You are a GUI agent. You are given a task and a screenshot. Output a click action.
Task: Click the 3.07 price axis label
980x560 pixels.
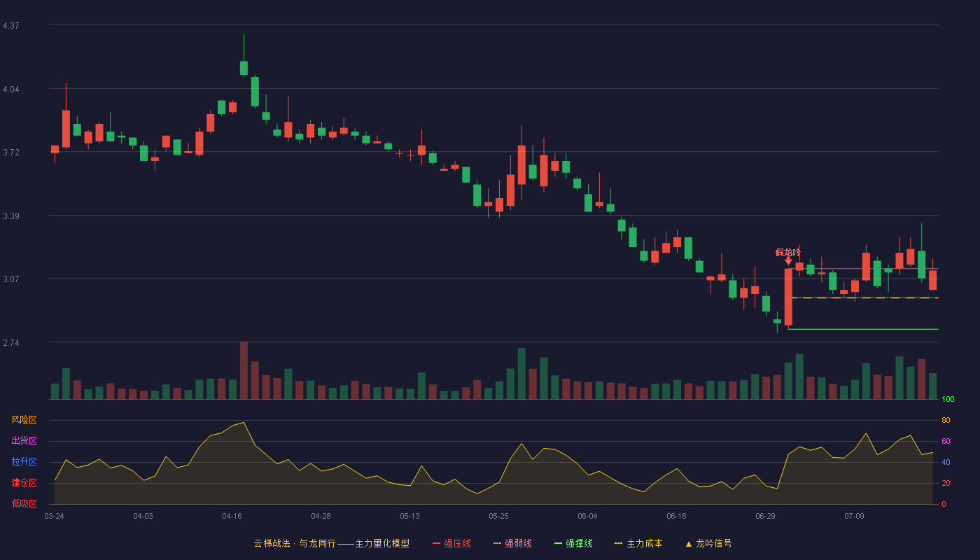point(11,279)
